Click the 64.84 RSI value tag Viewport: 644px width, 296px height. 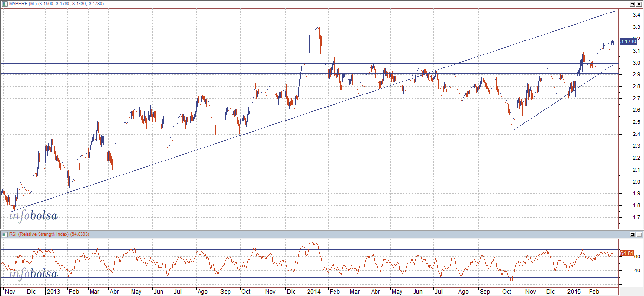626,253
